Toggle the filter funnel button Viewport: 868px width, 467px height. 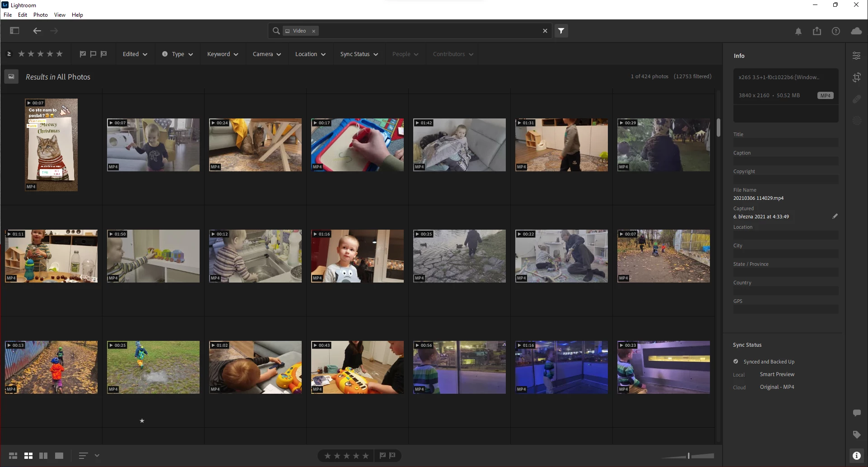561,31
